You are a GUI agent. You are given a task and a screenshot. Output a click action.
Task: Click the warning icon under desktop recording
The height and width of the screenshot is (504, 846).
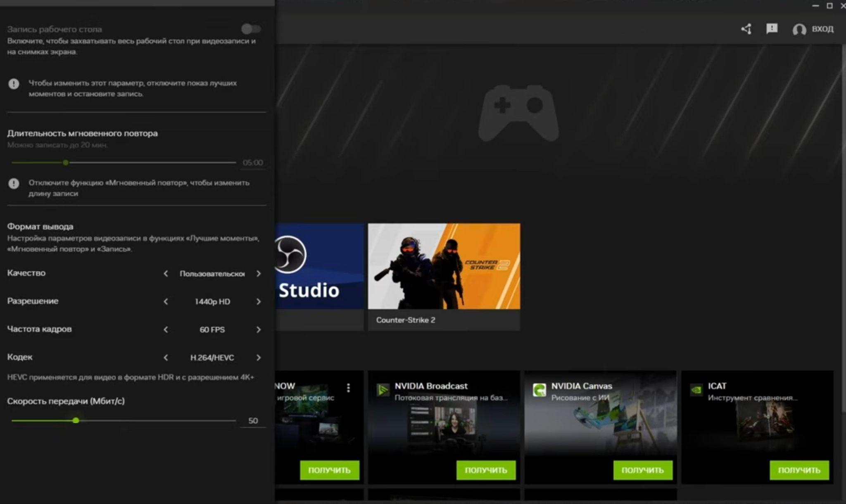pyautogui.click(x=14, y=84)
